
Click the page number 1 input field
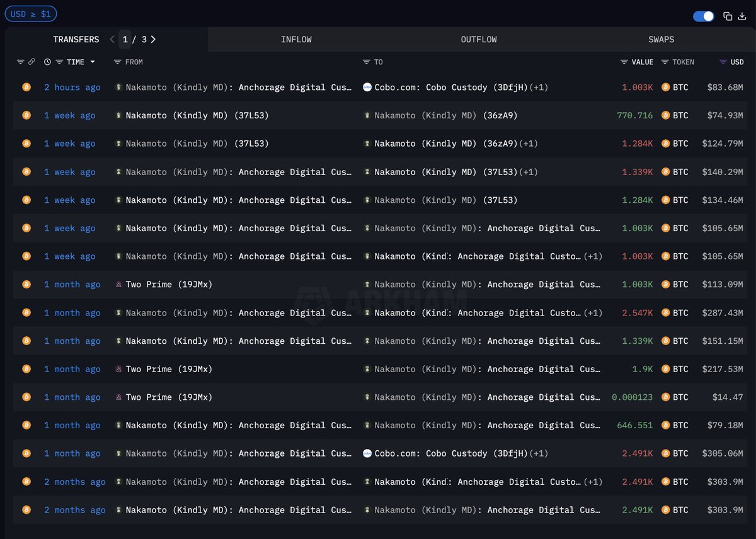(125, 39)
